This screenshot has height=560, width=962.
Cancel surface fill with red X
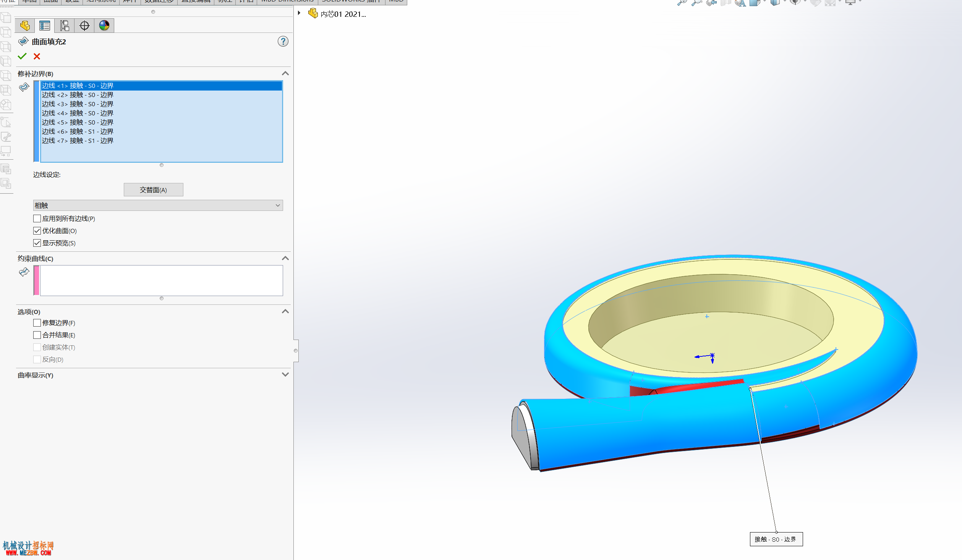click(x=37, y=56)
